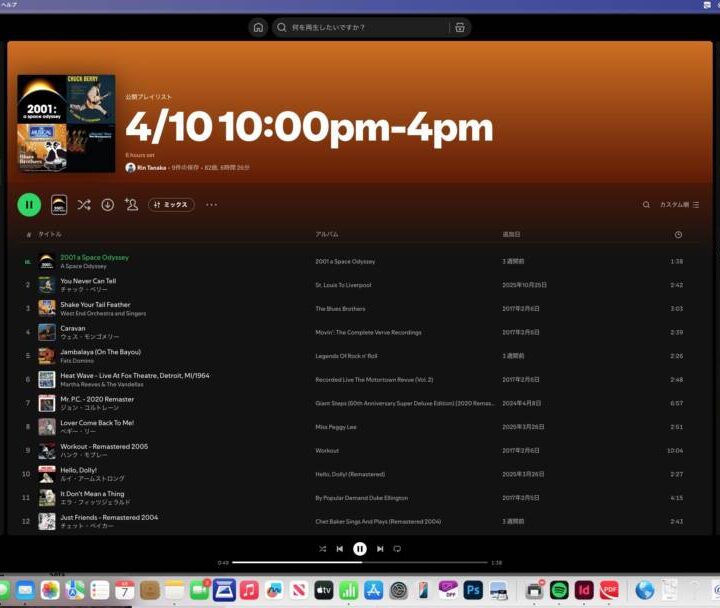Sort by the duration clock icon header
This screenshot has height=608, width=720.
tap(678, 235)
